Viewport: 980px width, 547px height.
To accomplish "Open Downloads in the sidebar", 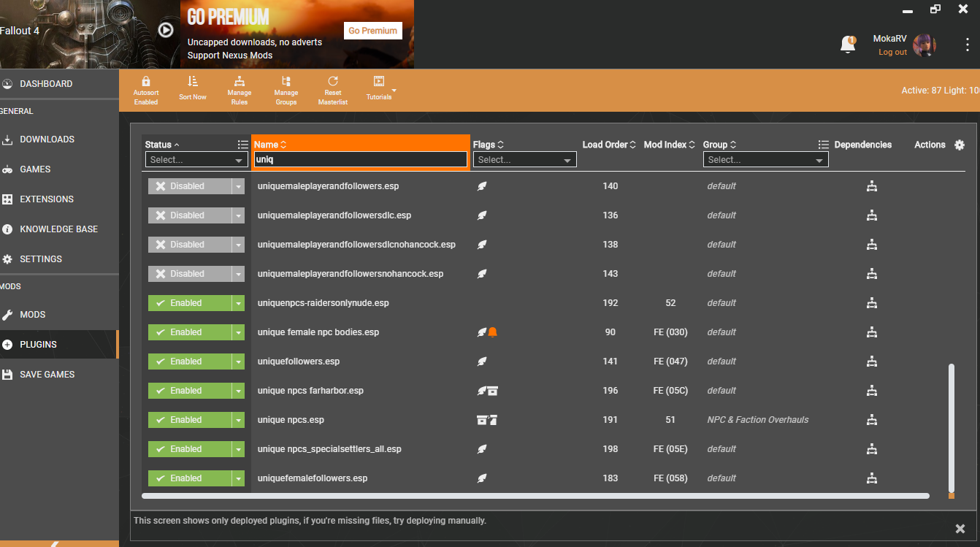I will coord(59,139).
